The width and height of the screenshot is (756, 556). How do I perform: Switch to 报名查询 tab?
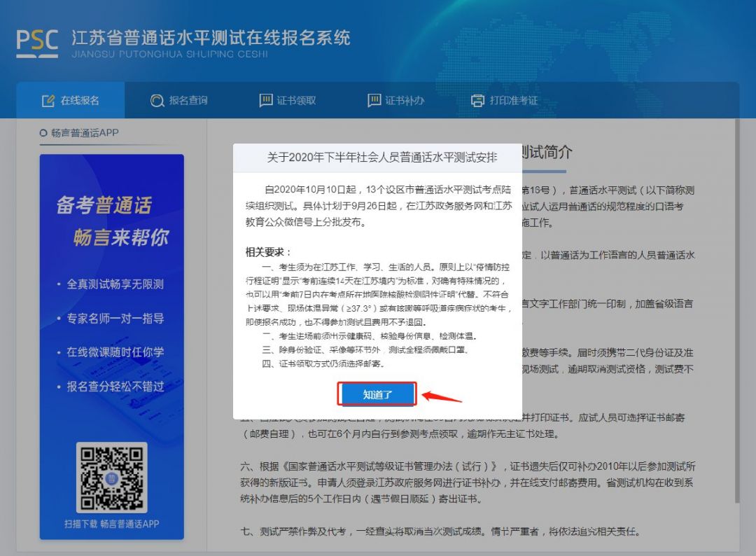179,100
